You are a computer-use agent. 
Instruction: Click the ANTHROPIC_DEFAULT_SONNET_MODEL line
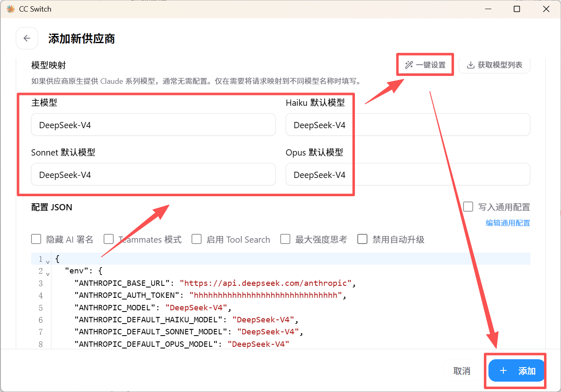pyautogui.click(x=189, y=332)
